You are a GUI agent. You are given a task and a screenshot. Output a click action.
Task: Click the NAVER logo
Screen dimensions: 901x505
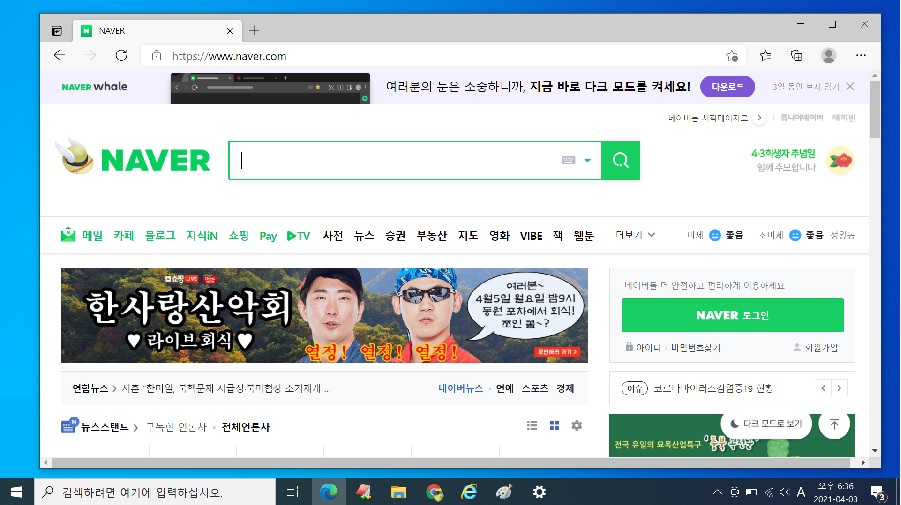[x=156, y=160]
